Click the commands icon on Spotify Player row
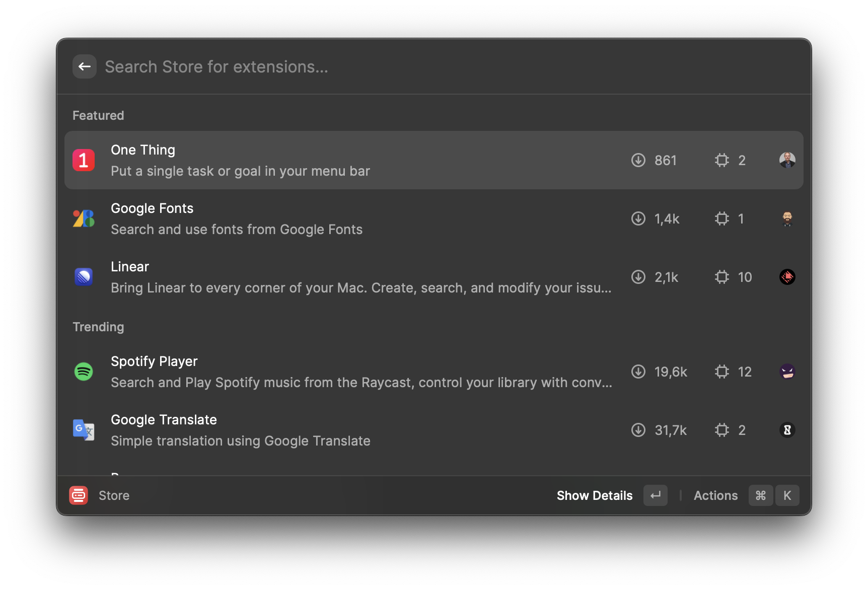Screen dimensions: 868x590 click(722, 372)
